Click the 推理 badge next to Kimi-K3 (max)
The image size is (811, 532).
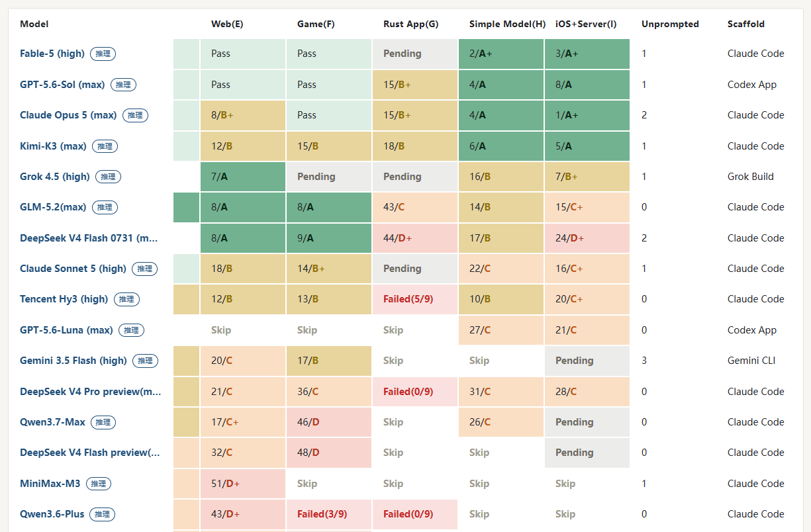[105, 146]
